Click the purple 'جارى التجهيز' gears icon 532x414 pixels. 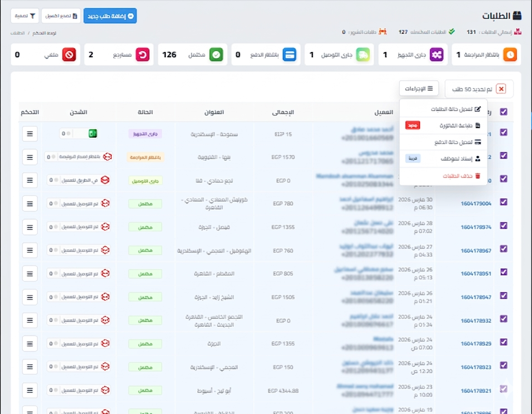[436, 54]
